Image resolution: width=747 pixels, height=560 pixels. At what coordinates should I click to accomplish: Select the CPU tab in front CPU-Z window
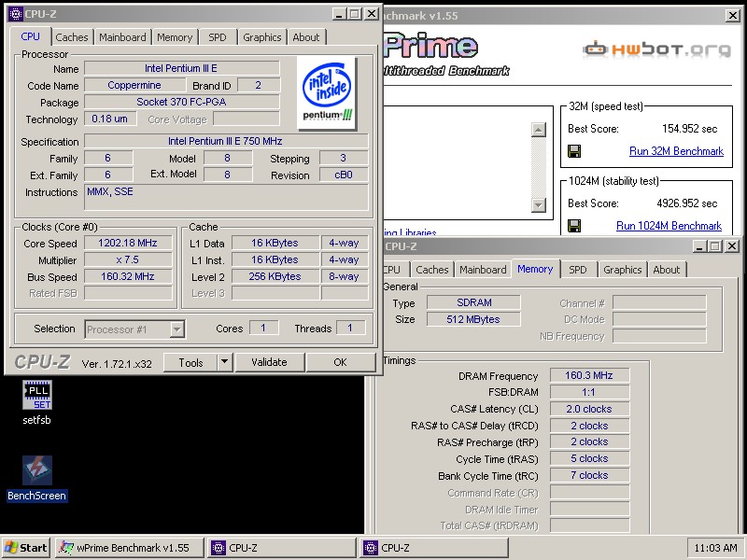[x=31, y=36]
